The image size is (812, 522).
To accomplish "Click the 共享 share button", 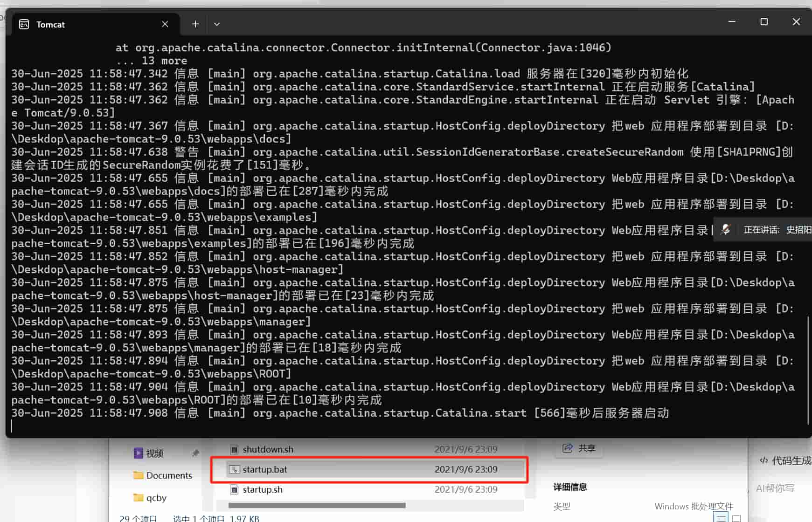I will [579, 448].
